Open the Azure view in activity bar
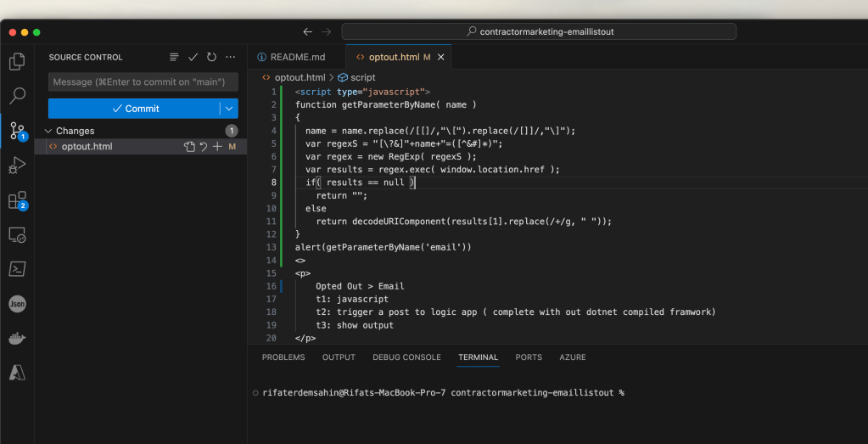This screenshot has height=444, width=868. click(x=17, y=374)
